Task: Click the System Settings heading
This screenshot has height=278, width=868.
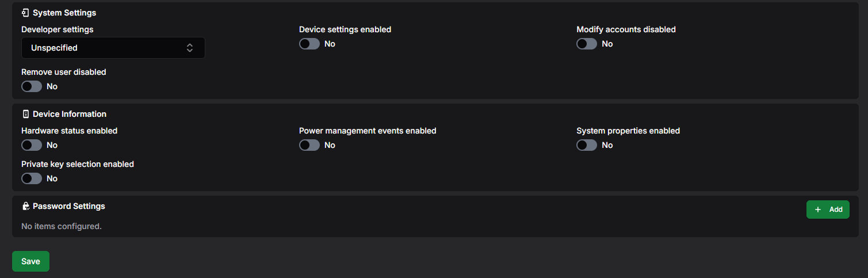Action: [64, 13]
